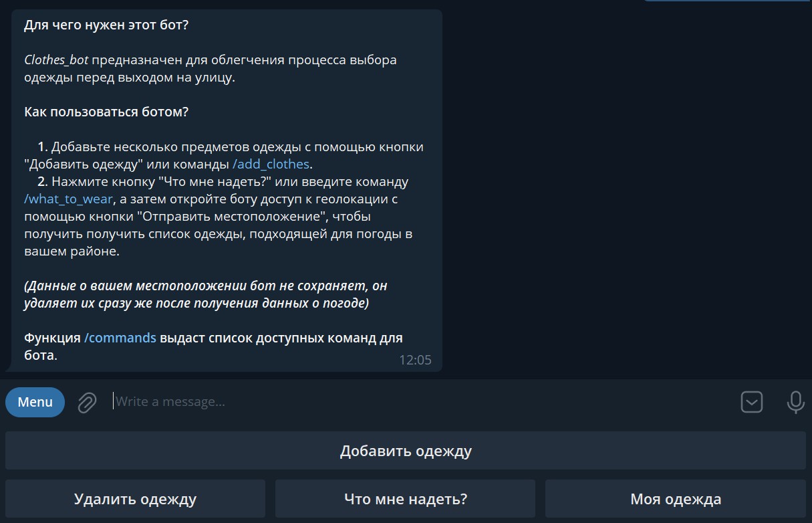Click the 12:05 message timestamp
This screenshot has width=812, height=523.
click(415, 360)
